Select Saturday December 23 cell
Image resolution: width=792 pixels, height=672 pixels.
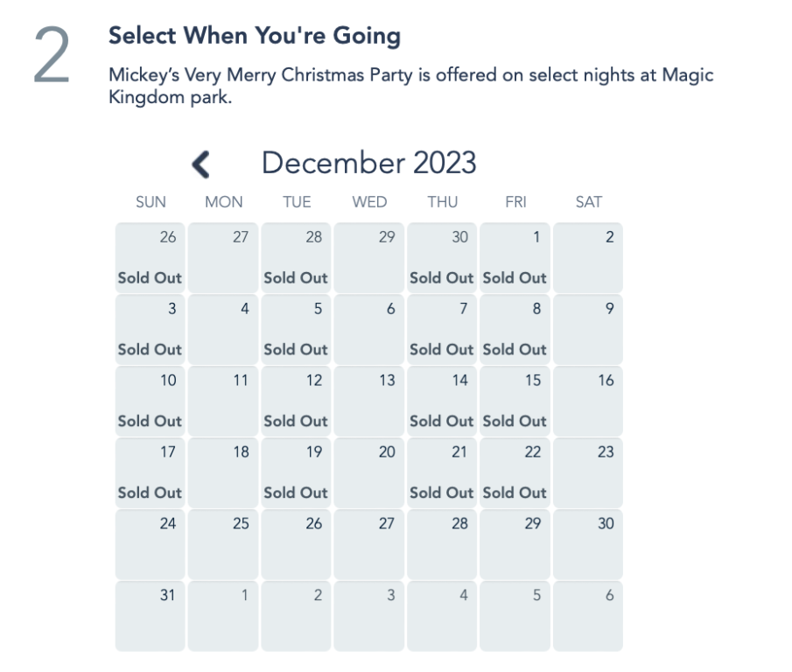pos(588,472)
